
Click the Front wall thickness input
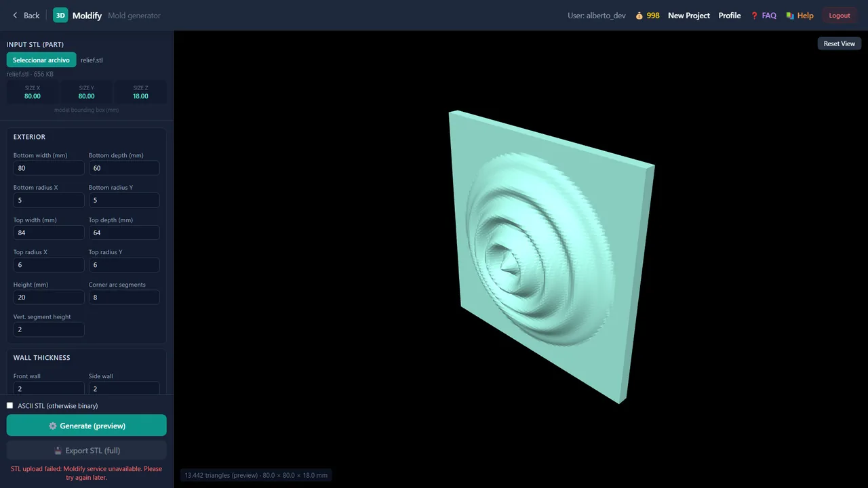point(49,388)
